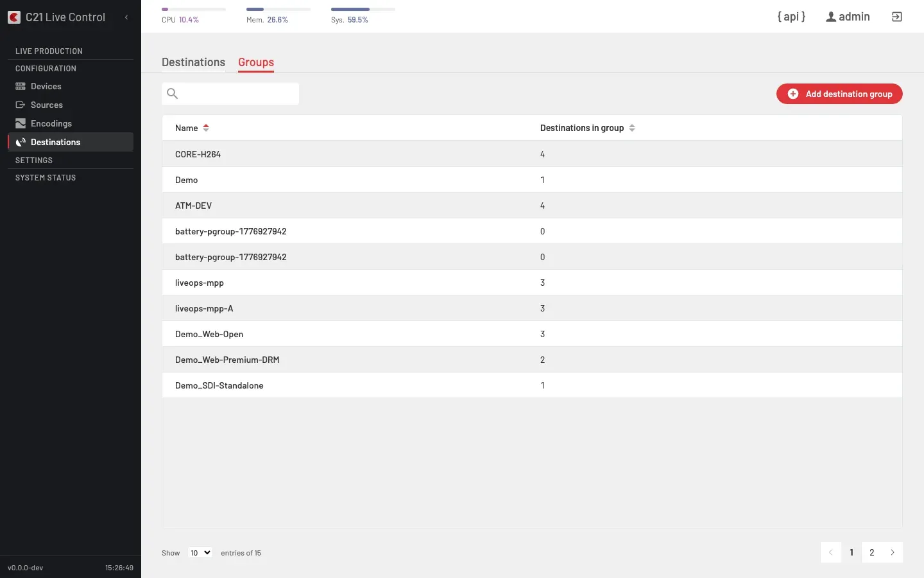Click the group search input field

230,94
